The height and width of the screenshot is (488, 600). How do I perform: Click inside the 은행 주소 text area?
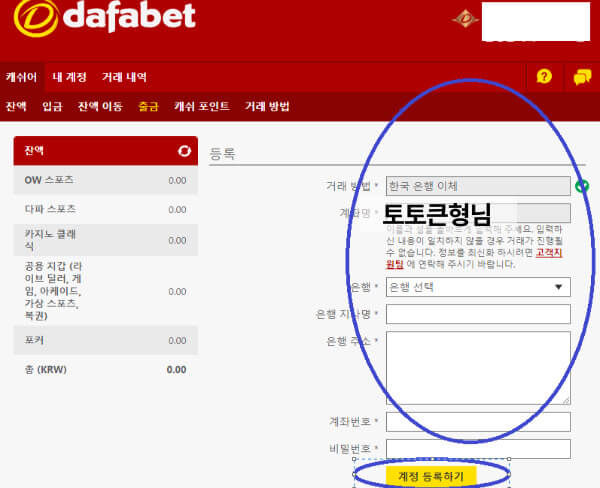tap(478, 368)
